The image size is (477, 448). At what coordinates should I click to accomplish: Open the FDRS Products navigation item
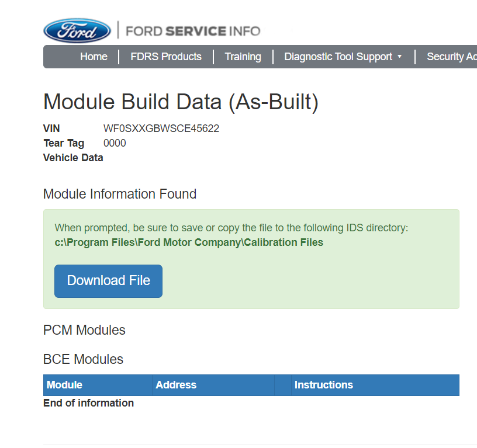[166, 57]
